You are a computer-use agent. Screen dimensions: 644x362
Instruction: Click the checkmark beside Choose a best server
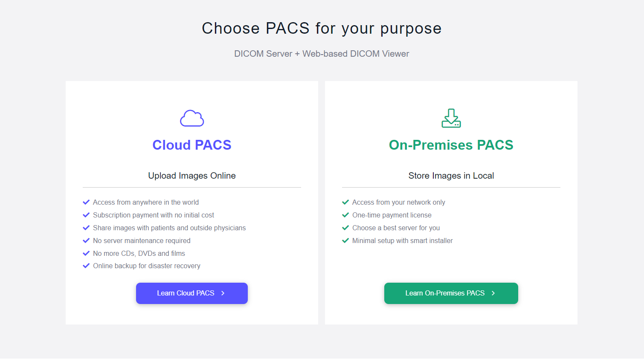tap(345, 227)
